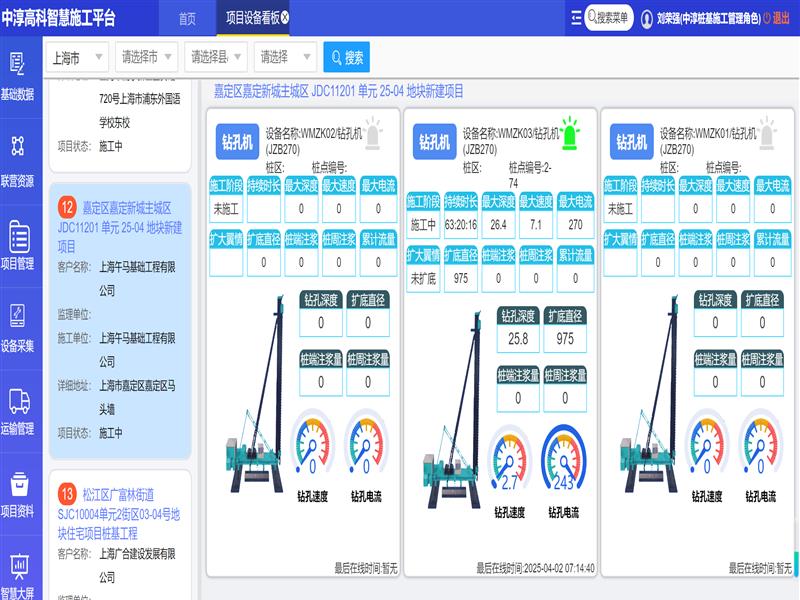The width and height of the screenshot is (800, 600).
Task: Open 项目资料 sidebar icon
Action: point(17,493)
